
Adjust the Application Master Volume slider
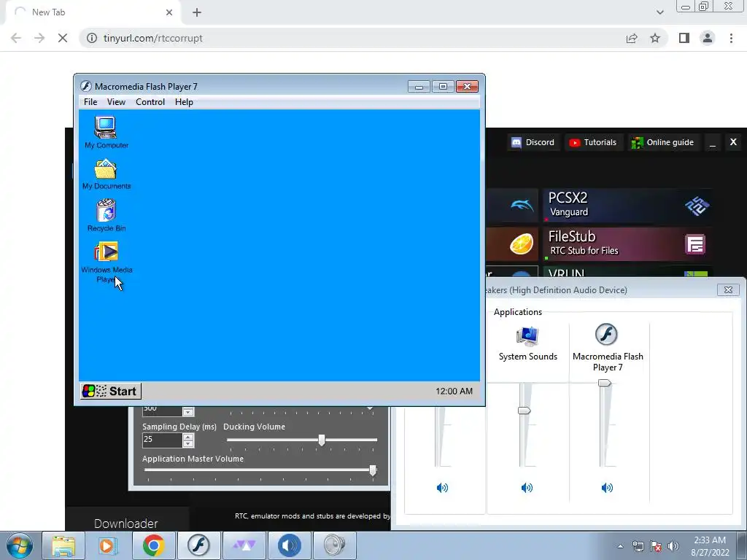(373, 470)
